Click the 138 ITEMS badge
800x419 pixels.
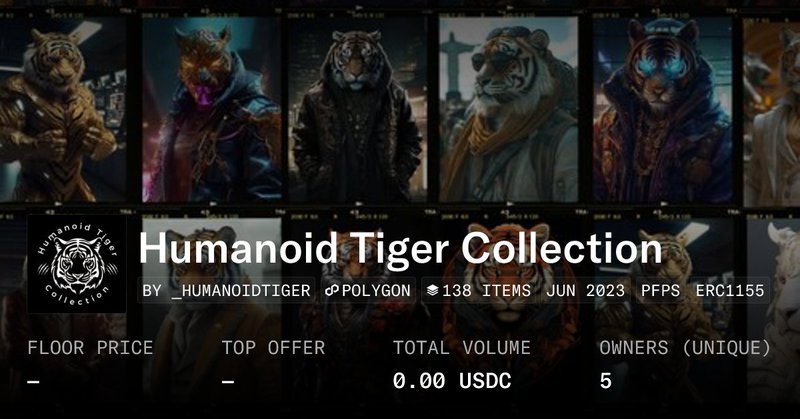click(479, 290)
